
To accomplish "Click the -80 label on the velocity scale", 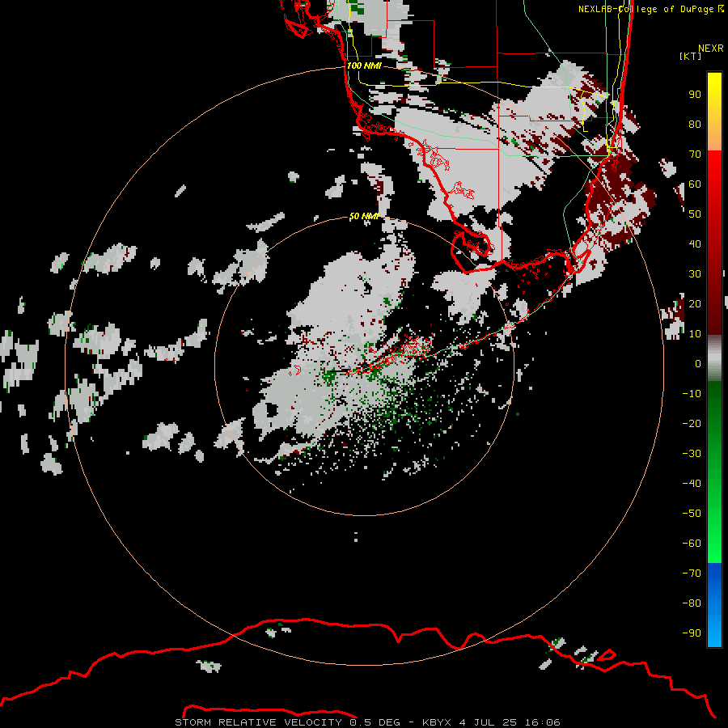I will [x=692, y=603].
